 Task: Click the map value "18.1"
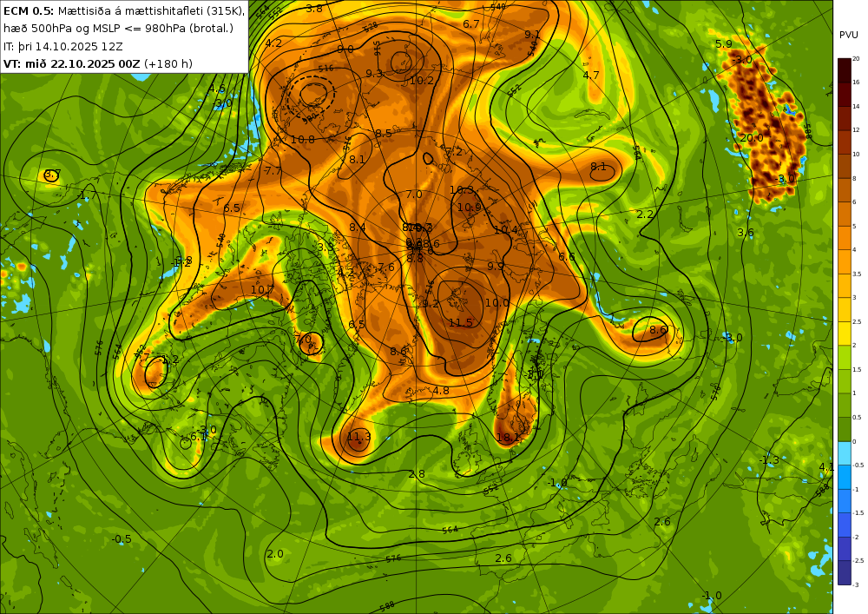tap(508, 438)
